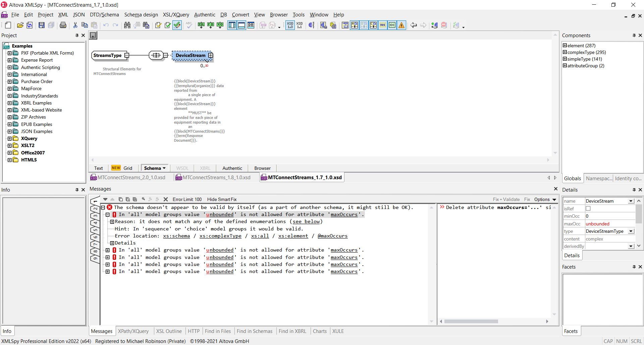
Task: Run spell check with the ABC icon
Action: click(189, 25)
